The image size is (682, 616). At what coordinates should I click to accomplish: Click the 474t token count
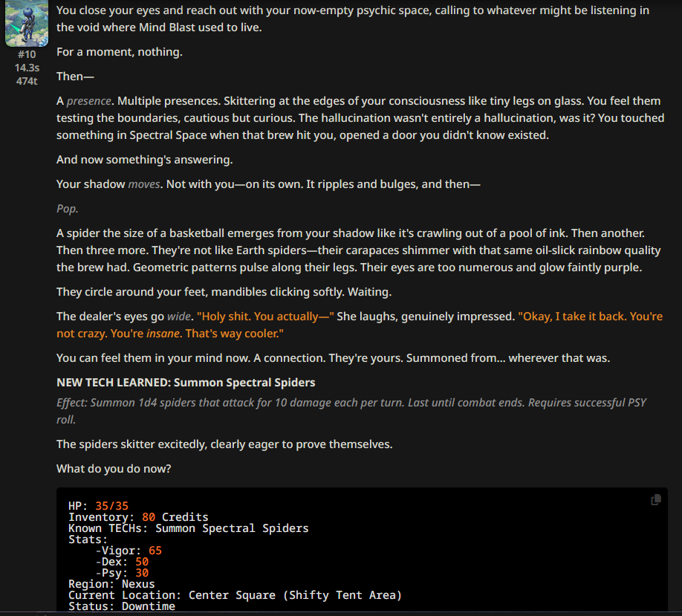pyautogui.click(x=27, y=81)
